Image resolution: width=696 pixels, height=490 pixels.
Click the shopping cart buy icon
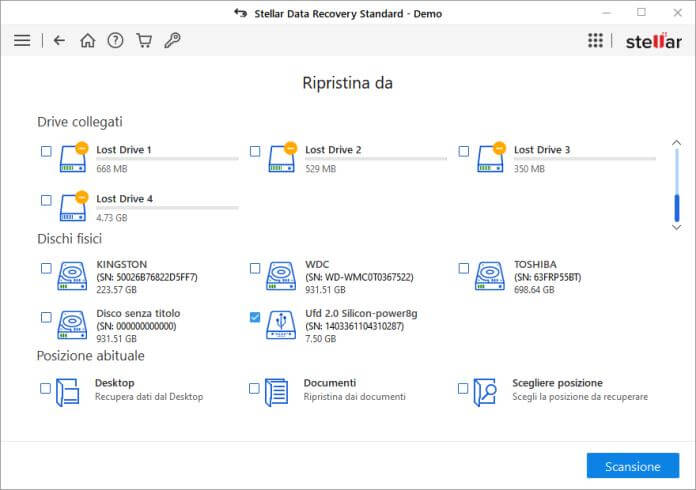143,41
